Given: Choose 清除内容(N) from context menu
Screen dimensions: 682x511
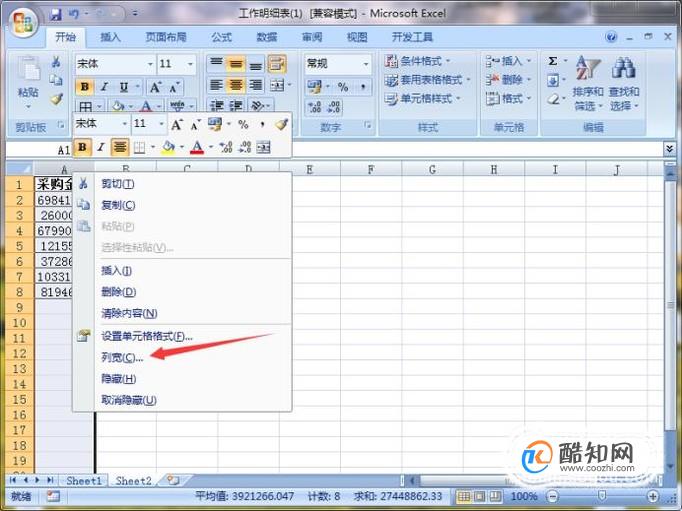Looking at the screenshot, I should pyautogui.click(x=182, y=313).
